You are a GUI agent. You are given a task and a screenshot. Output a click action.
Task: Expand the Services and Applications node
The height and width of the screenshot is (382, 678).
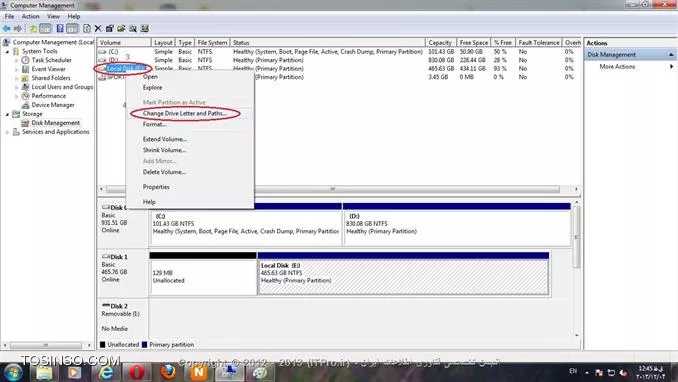[7, 132]
